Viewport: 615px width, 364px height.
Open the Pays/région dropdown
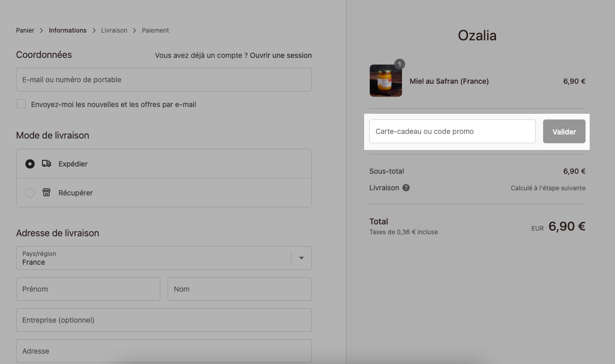click(164, 258)
